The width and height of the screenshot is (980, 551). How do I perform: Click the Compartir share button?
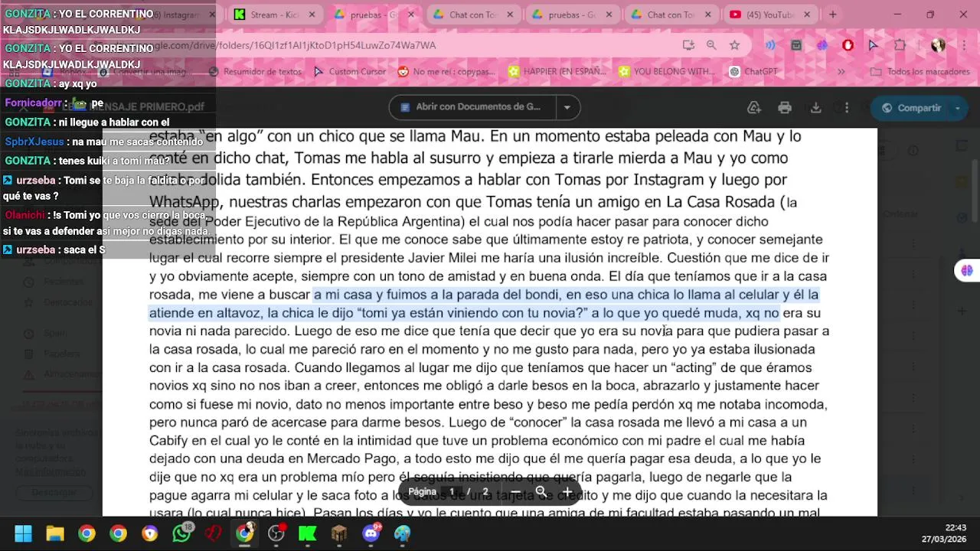click(911, 108)
